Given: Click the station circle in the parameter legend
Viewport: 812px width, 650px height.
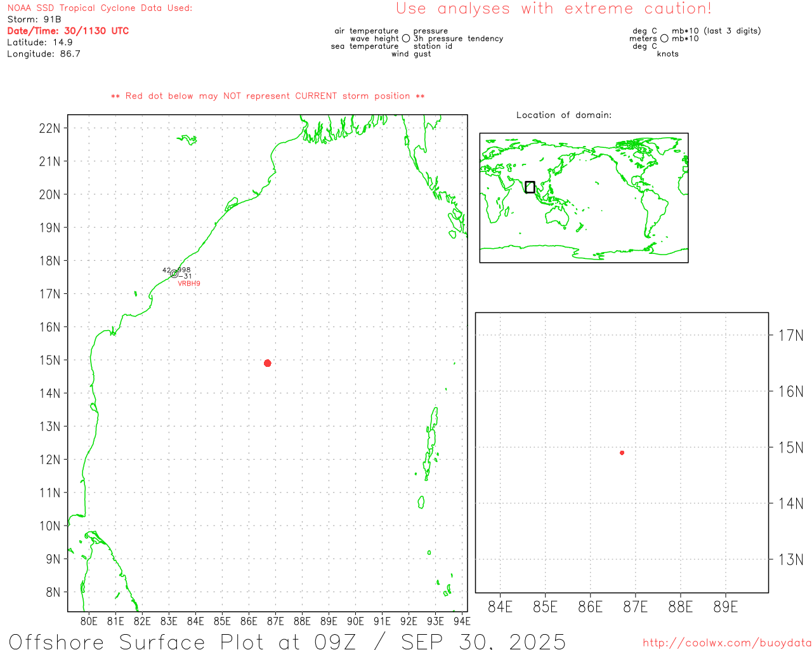Looking at the screenshot, I should pyautogui.click(x=406, y=39).
